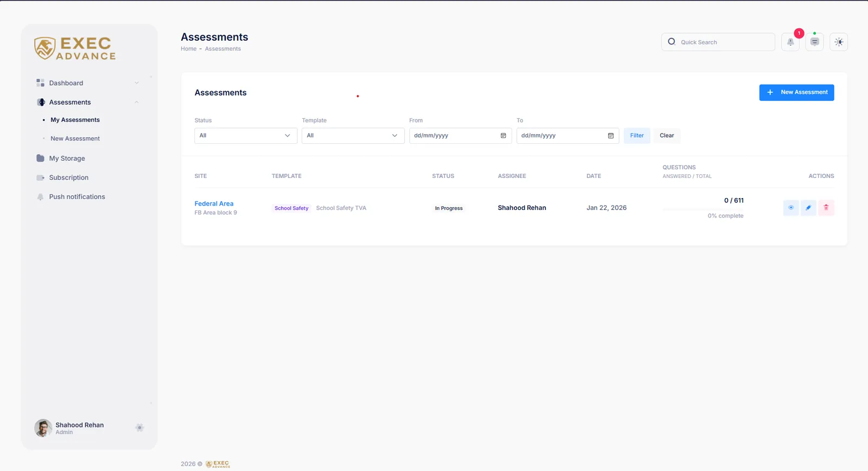
Task: Click the New Assessment button
Action: 796,92
